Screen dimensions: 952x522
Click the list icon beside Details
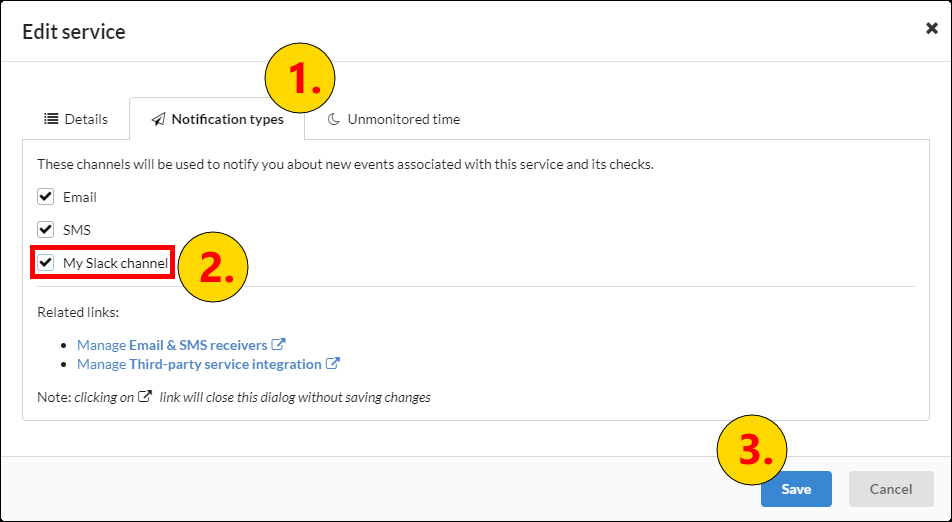(x=51, y=118)
